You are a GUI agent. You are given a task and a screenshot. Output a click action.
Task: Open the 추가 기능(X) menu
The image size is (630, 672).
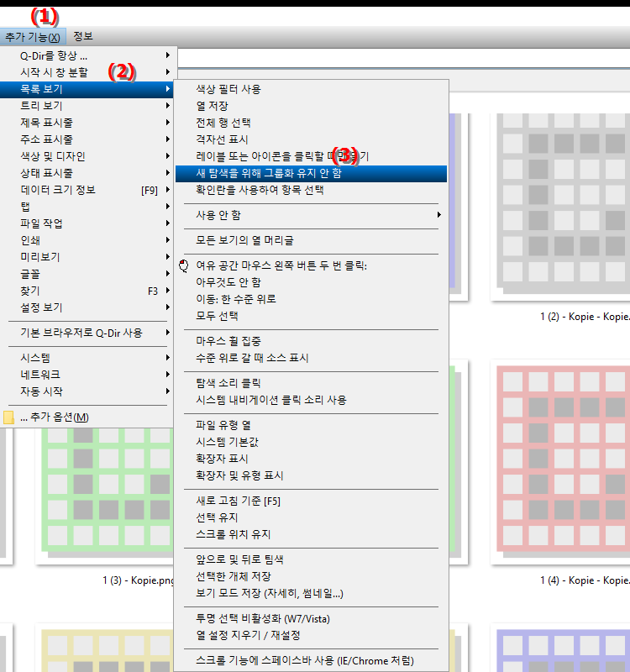coord(33,37)
